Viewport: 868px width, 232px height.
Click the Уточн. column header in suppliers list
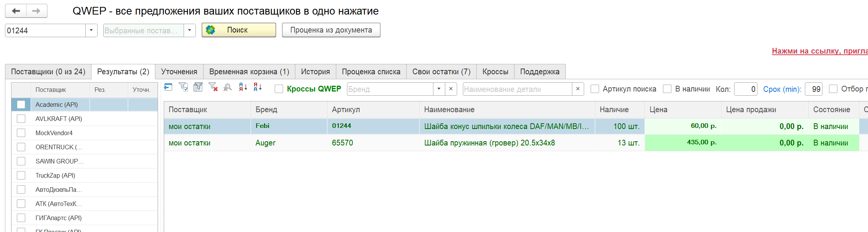tap(143, 90)
